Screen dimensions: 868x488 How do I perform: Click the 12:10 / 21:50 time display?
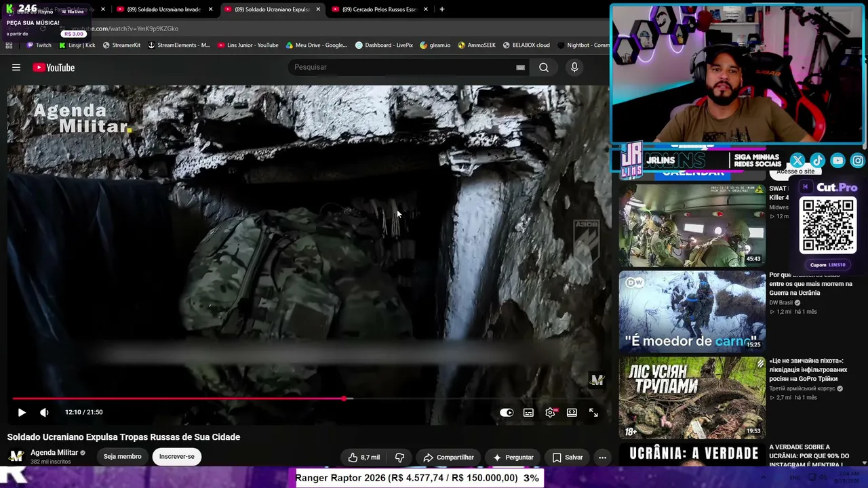(84, 412)
